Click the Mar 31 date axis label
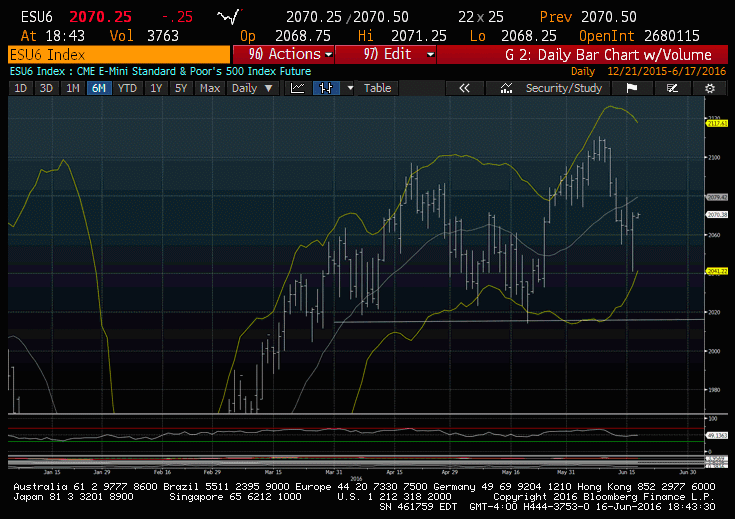The image size is (735, 519). pyautogui.click(x=334, y=472)
